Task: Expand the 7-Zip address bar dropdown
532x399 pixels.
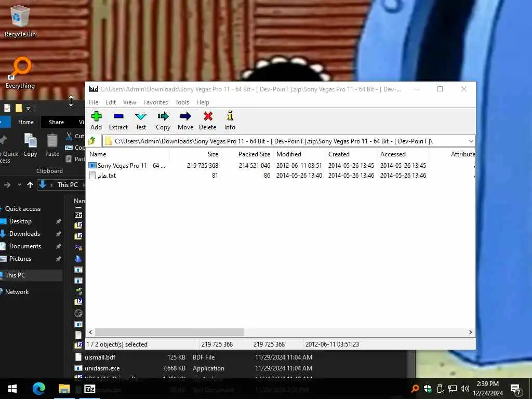Action: click(x=471, y=141)
